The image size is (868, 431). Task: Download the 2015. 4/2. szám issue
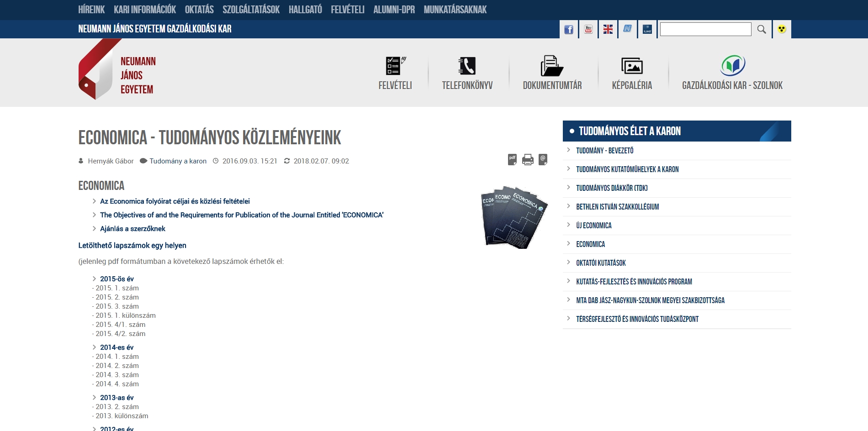pyautogui.click(x=121, y=334)
